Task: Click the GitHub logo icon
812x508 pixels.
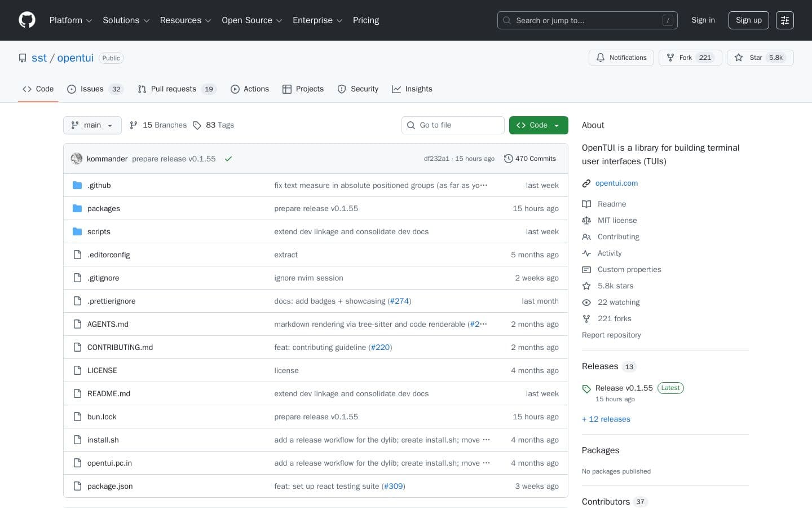Action: (x=27, y=20)
